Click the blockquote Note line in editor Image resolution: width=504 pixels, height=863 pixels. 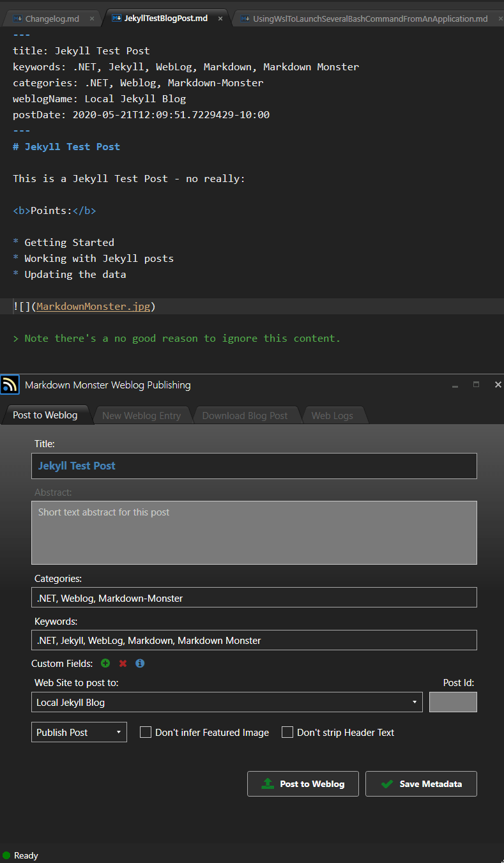[177, 338]
